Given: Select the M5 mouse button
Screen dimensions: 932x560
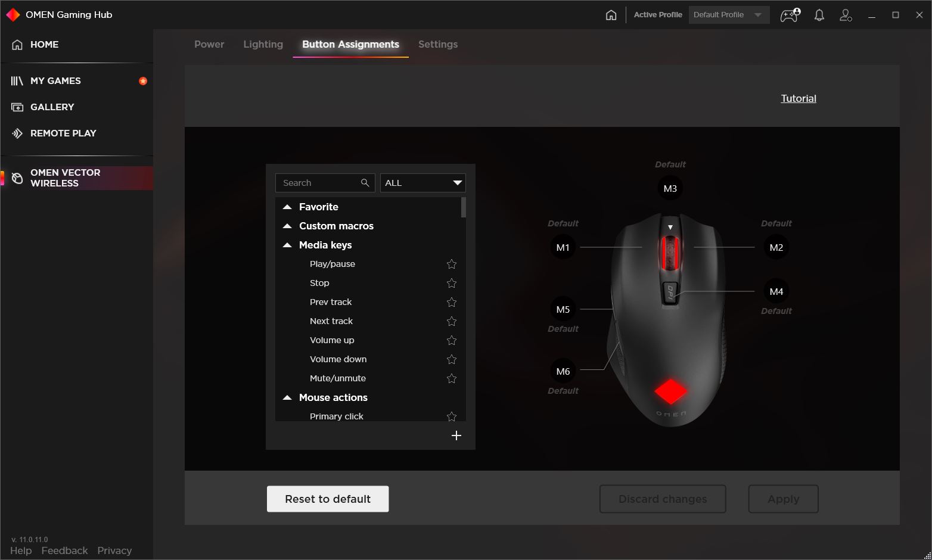Looking at the screenshot, I should click(x=563, y=309).
